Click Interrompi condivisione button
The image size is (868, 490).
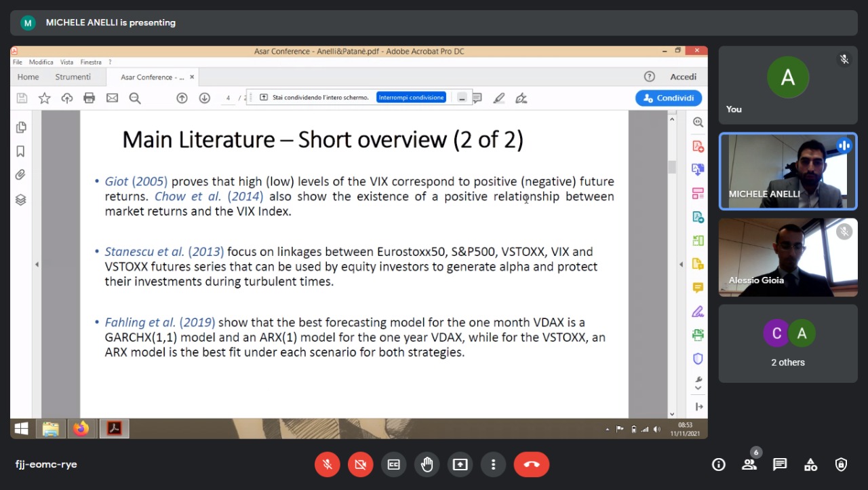[412, 98]
